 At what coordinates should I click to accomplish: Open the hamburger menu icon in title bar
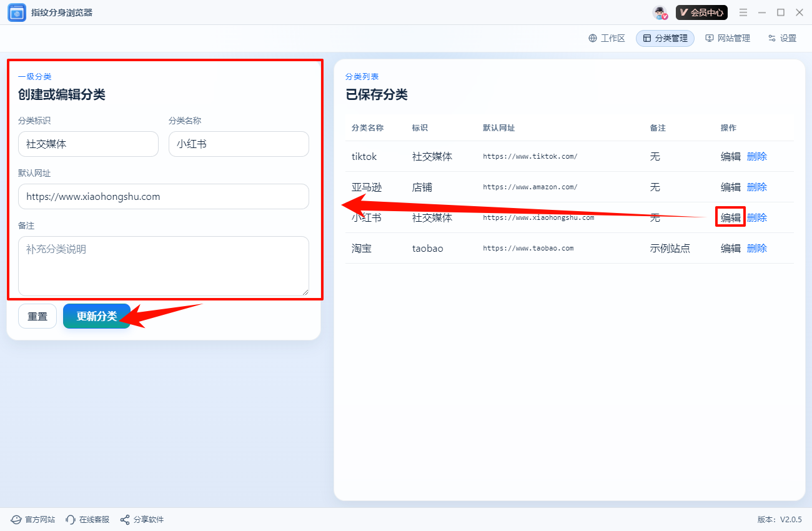743,12
